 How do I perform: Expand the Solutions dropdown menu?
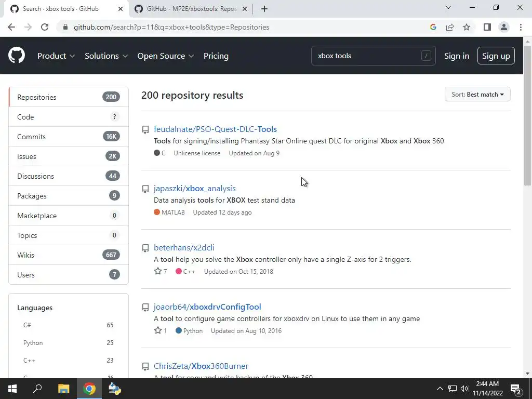point(106,56)
